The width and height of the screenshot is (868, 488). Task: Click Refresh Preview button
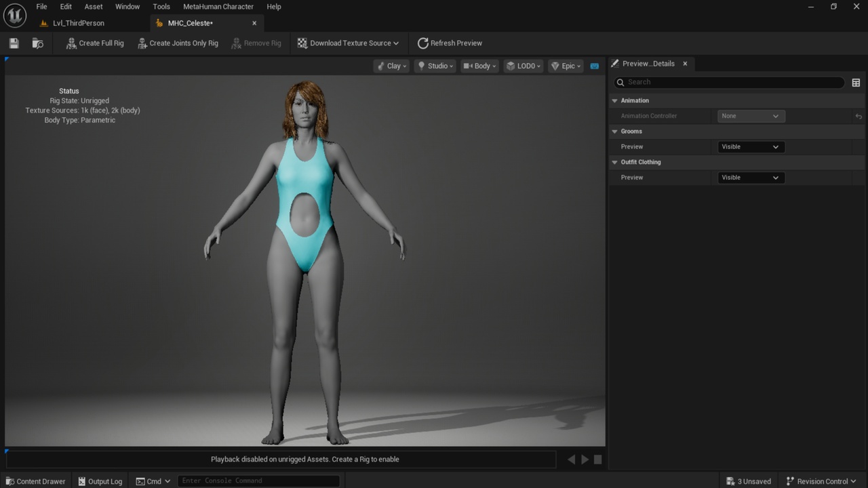pyautogui.click(x=450, y=43)
